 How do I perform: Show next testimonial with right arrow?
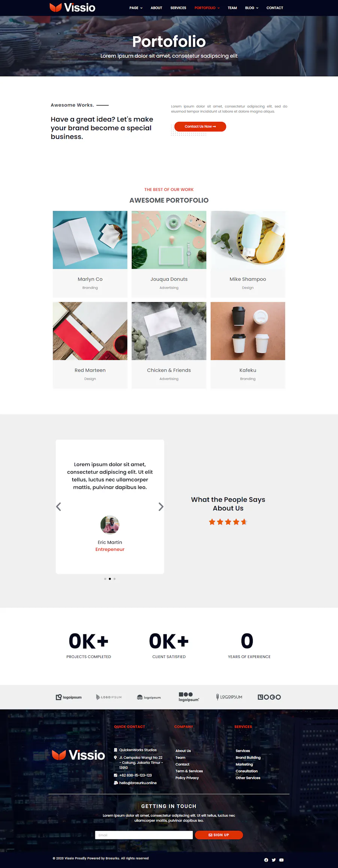click(x=161, y=507)
